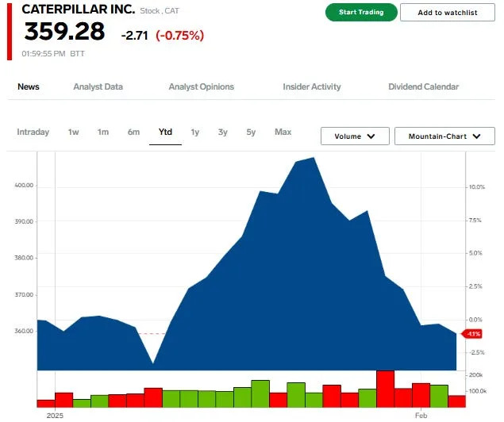Click the 2025 date axis label
This screenshot has height=422, width=504.
(x=55, y=416)
